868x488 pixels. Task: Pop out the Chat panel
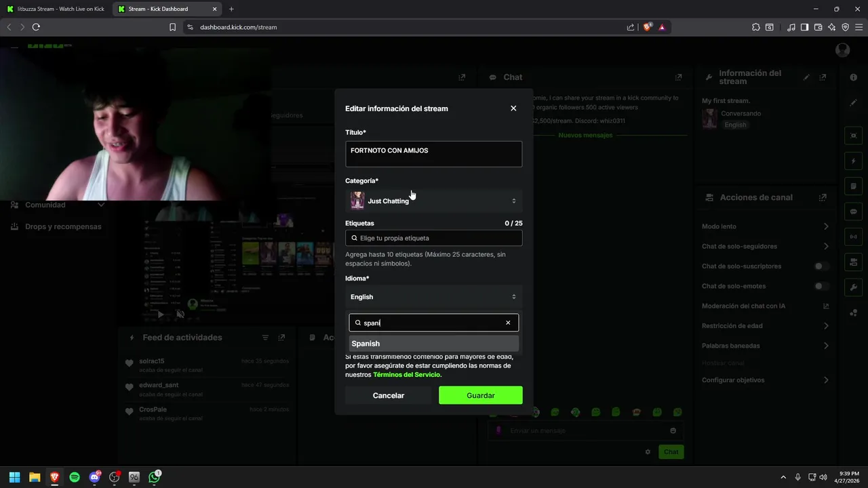click(678, 77)
